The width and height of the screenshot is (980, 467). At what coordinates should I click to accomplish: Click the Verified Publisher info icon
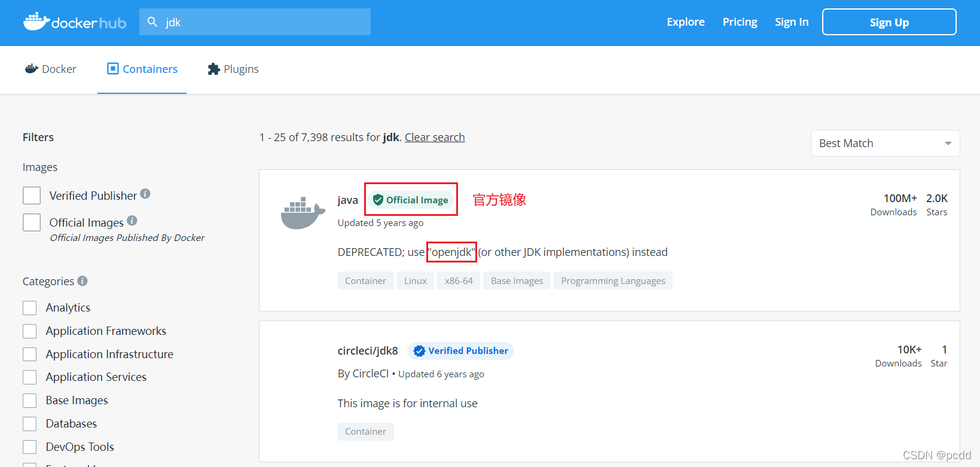(x=145, y=194)
